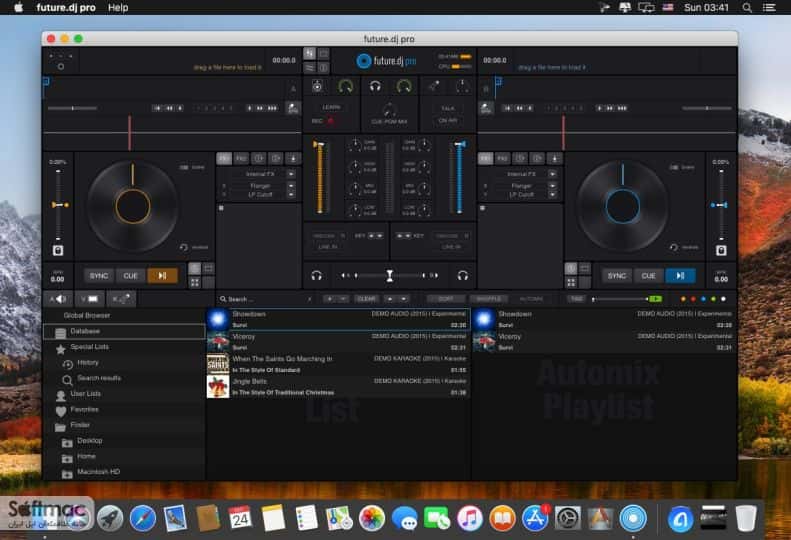The image size is (791, 540).
Task: Select Database in the browser tree
Action: pos(124,332)
